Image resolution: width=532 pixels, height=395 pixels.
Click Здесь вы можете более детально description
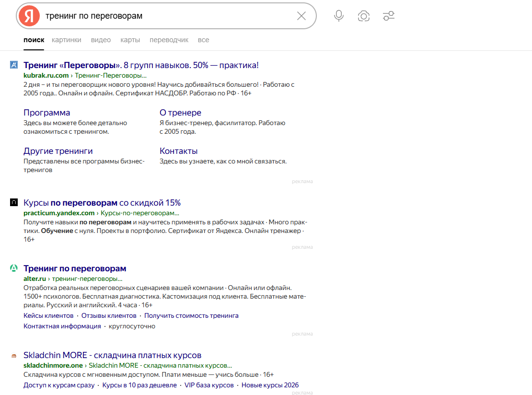75,127
